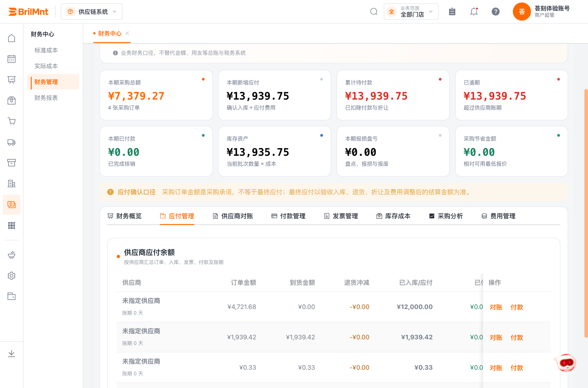Viewport: 588px width, 388px height.
Task: Open the food bowl icon in sidebar
Action: coord(11,255)
